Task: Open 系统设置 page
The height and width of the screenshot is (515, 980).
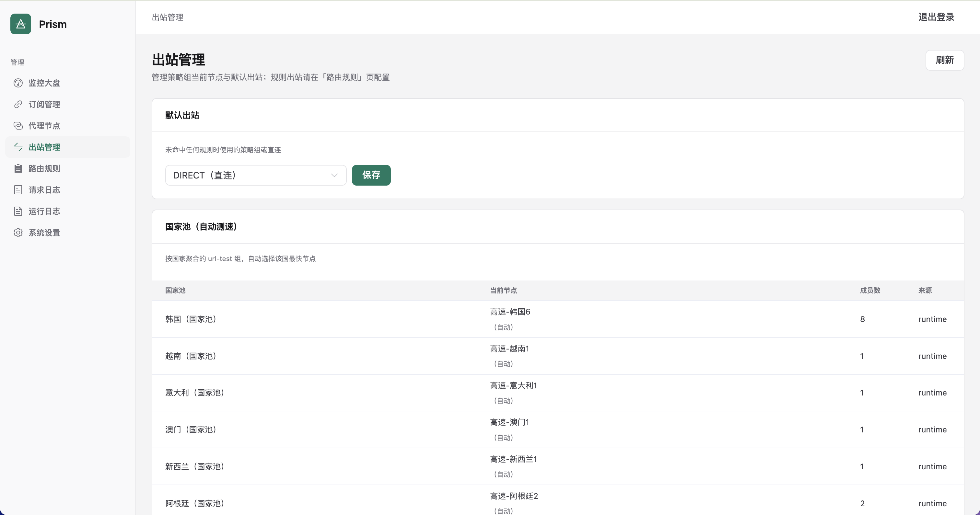Action: click(x=68, y=232)
